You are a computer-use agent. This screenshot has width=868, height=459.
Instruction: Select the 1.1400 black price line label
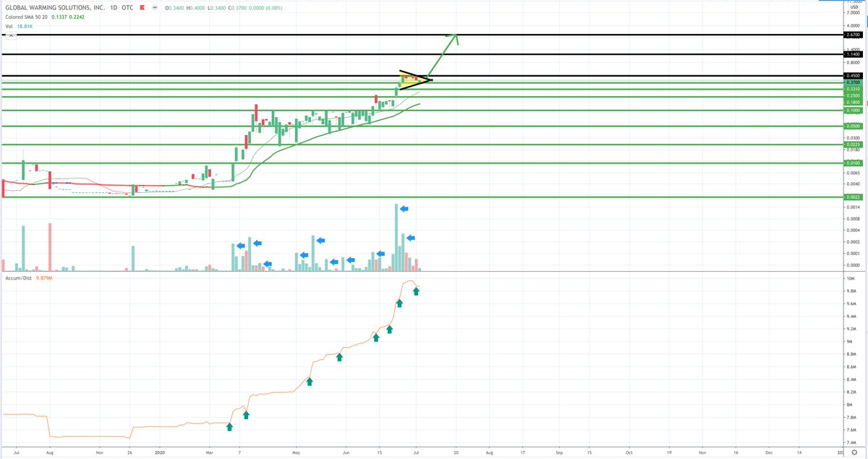[855, 54]
